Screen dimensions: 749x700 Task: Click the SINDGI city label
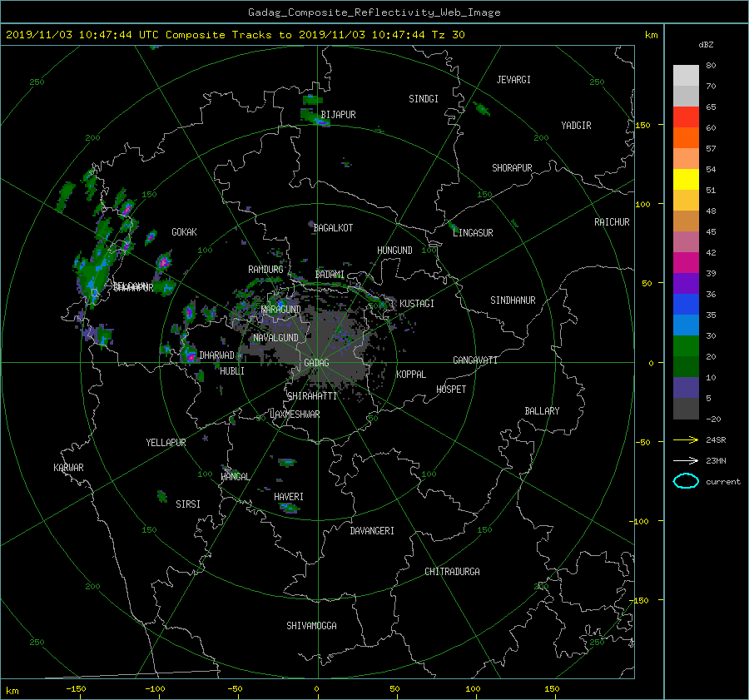424,99
